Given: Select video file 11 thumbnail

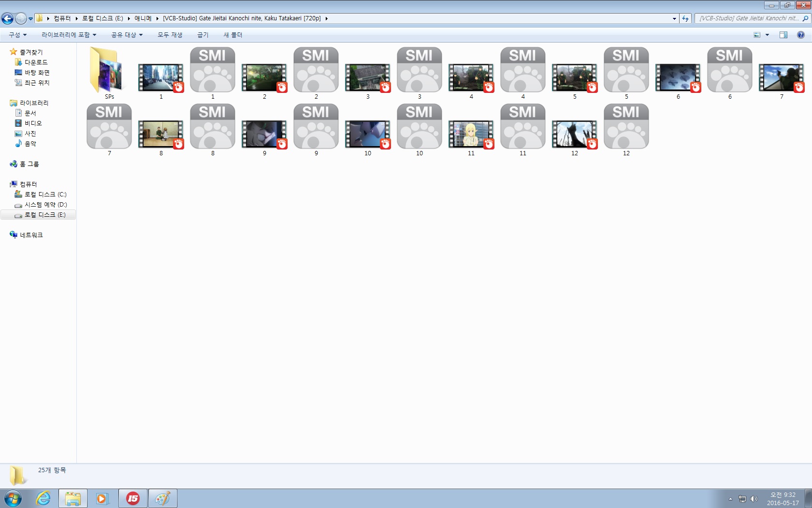Looking at the screenshot, I should pos(471,134).
